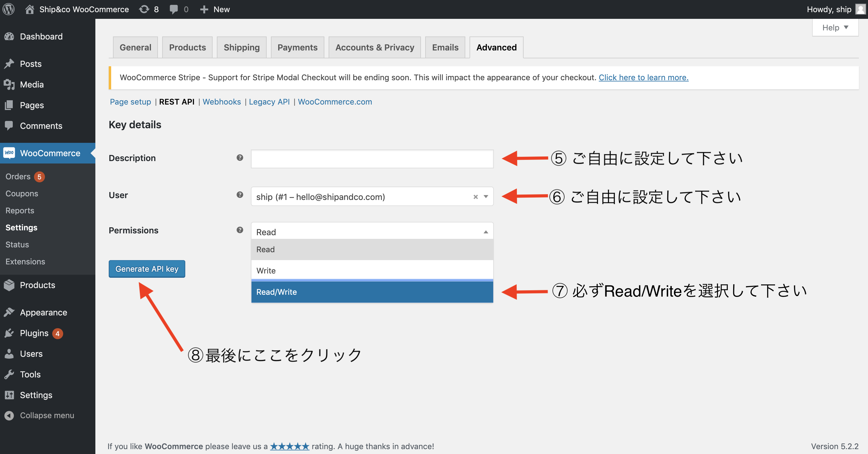Click the Generate API key button
The width and height of the screenshot is (868, 454).
click(x=147, y=269)
